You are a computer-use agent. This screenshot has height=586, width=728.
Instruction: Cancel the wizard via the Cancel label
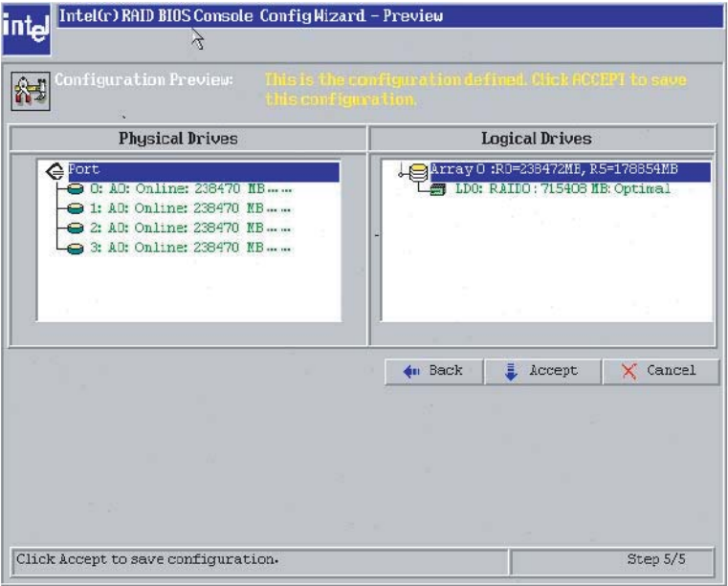point(672,370)
